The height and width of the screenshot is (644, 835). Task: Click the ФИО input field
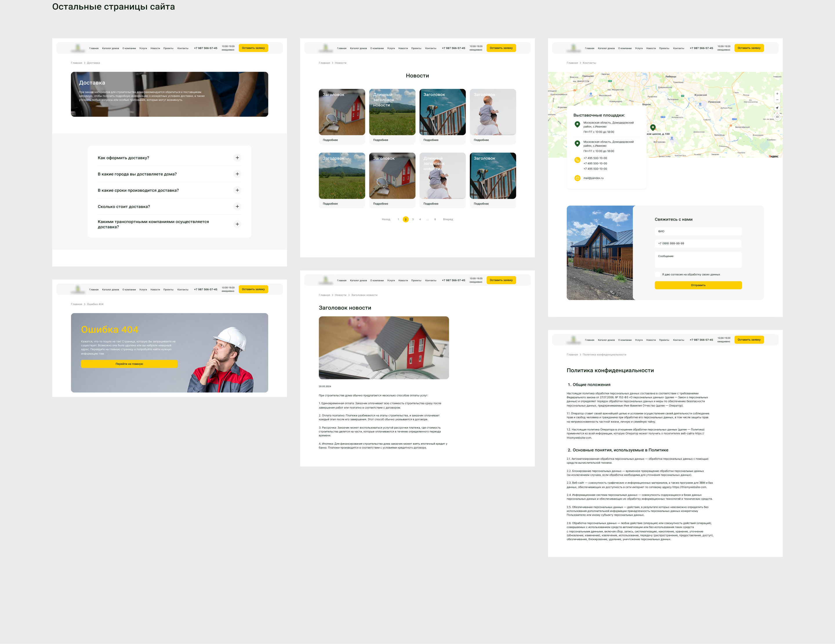698,232
